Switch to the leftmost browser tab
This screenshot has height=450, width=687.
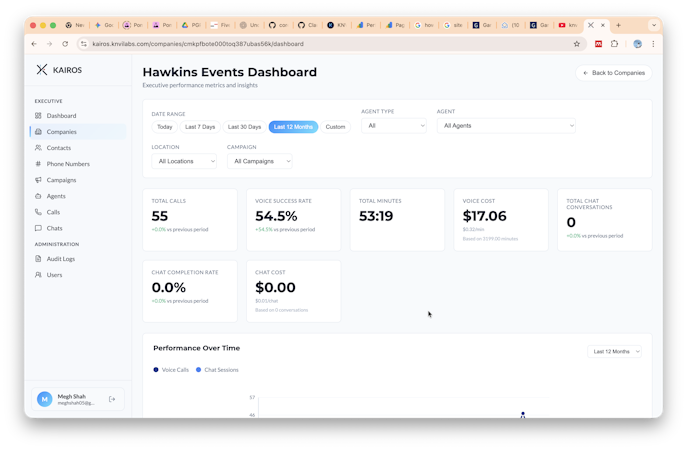click(x=75, y=25)
